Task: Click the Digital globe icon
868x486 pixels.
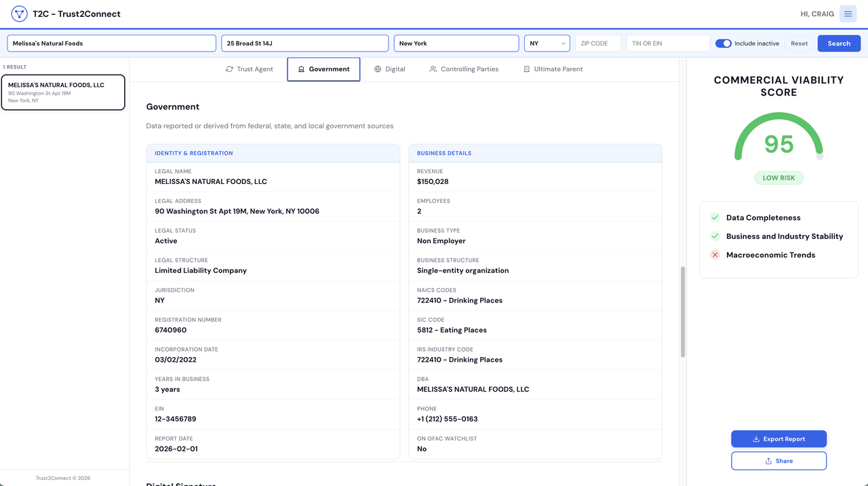Action: click(378, 69)
